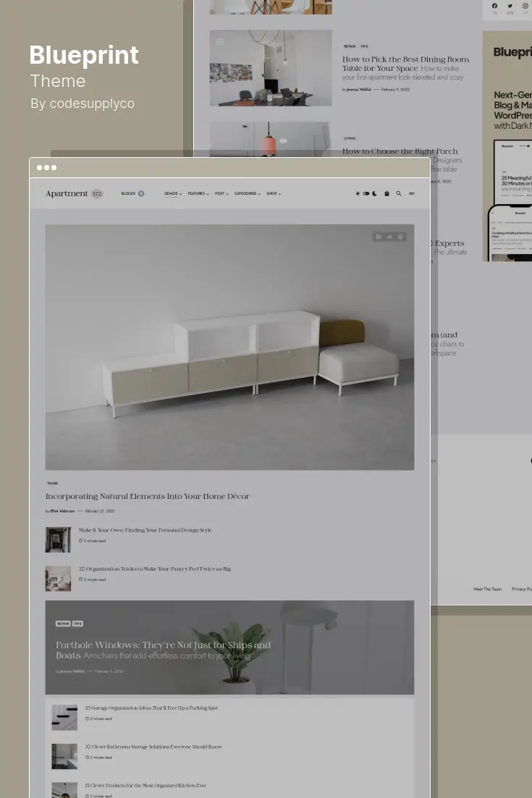This screenshot has height=798, width=532.
Task: Open 20 Clever Bathroom Storage article
Action: coord(153,747)
